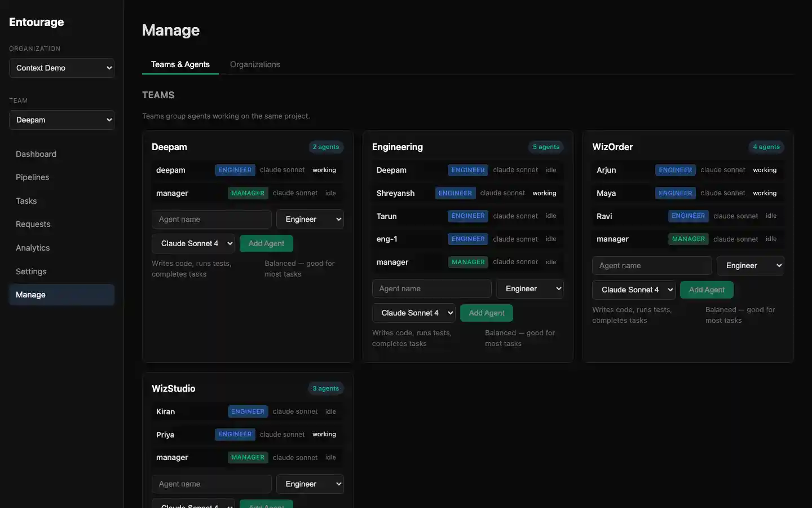Click the MANAGER role tag in WizOrder
The width and height of the screenshot is (812, 508).
point(688,239)
